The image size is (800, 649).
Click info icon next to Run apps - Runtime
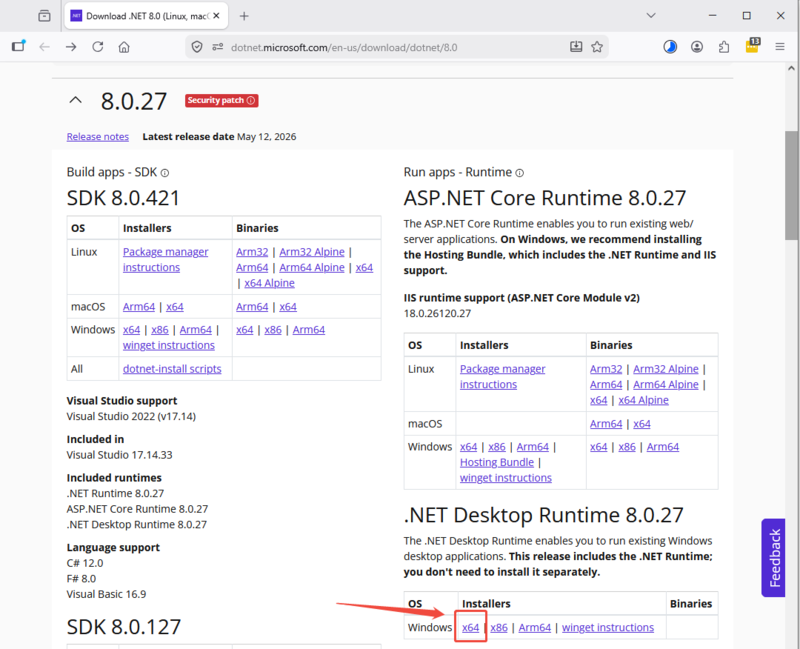point(519,173)
